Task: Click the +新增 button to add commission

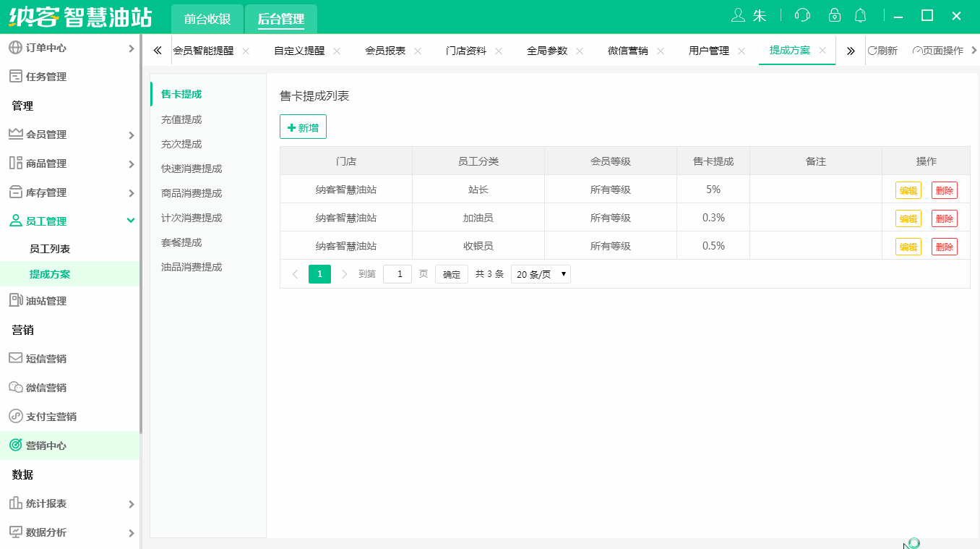Action: coord(303,126)
